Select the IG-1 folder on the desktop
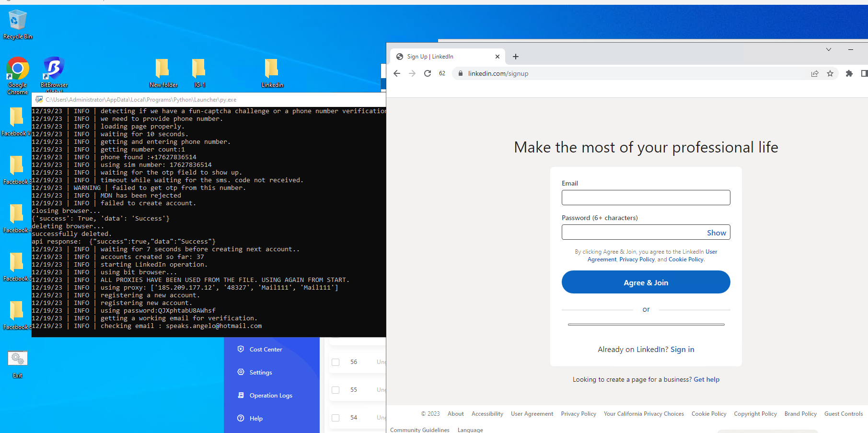 [x=199, y=73]
